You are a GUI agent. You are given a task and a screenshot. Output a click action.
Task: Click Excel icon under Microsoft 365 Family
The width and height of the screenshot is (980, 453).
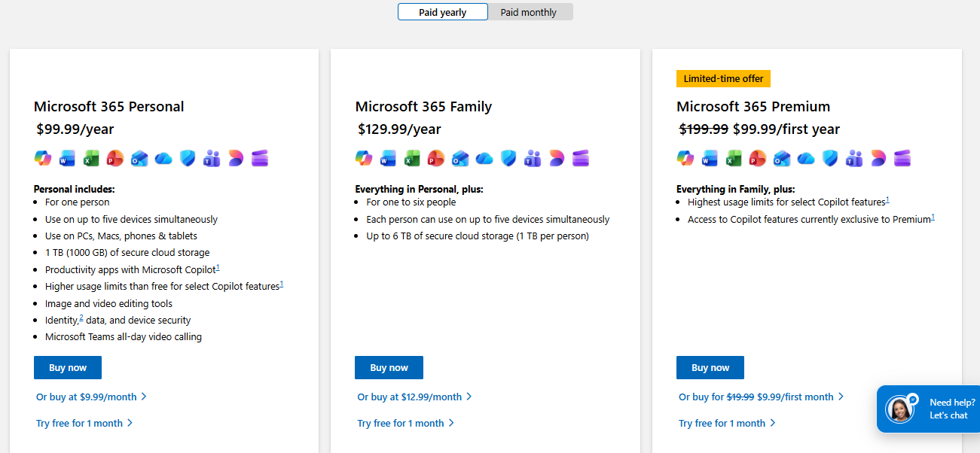[412, 158]
